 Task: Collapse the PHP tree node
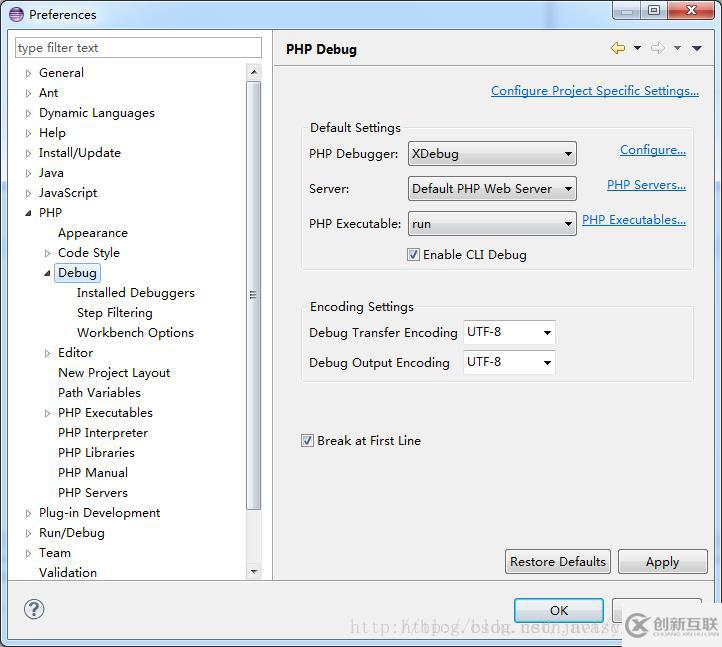coord(29,213)
